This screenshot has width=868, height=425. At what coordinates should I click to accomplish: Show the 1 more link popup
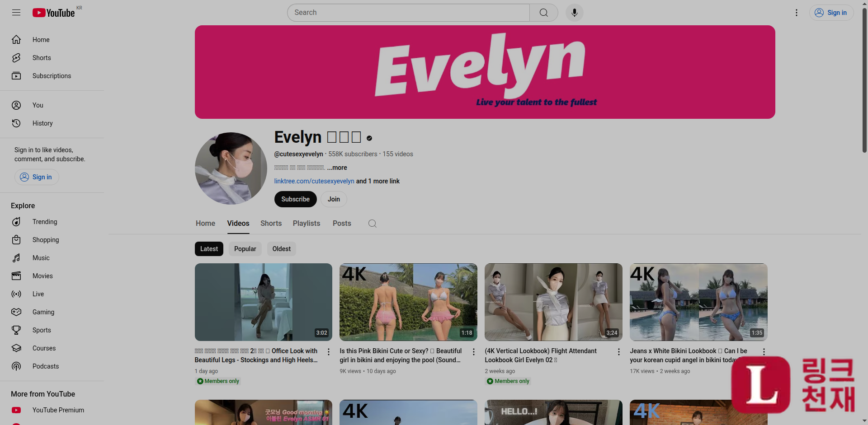coord(378,181)
